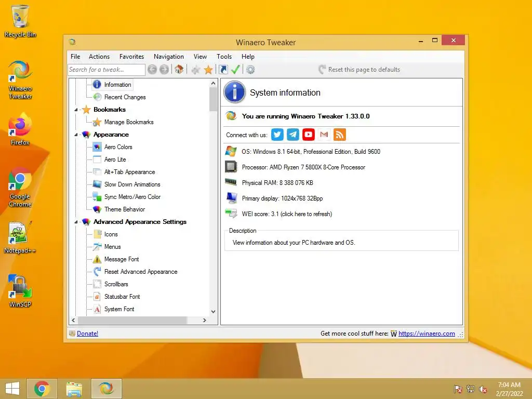Select Message Font tree item
The width and height of the screenshot is (532, 399).
122,259
